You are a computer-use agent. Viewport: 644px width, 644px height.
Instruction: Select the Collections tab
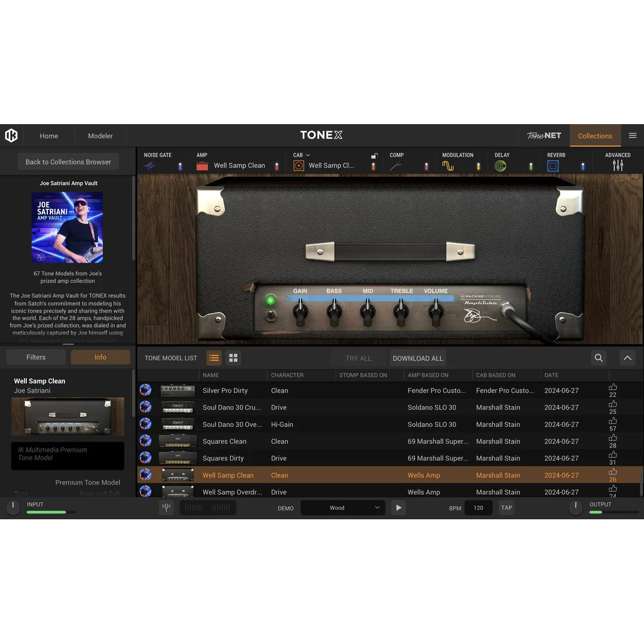[x=595, y=136]
